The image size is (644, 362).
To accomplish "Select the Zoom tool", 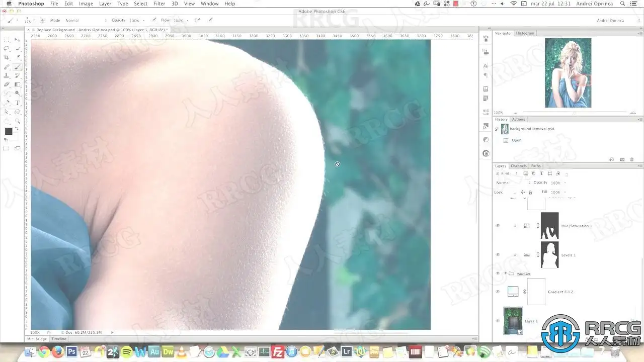I will pos(18,121).
